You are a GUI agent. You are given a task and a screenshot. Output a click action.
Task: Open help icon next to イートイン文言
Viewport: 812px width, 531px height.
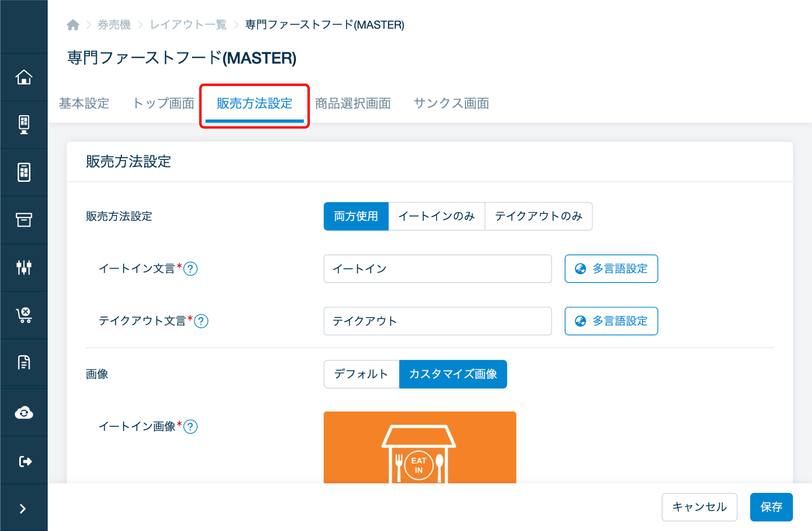point(190,269)
